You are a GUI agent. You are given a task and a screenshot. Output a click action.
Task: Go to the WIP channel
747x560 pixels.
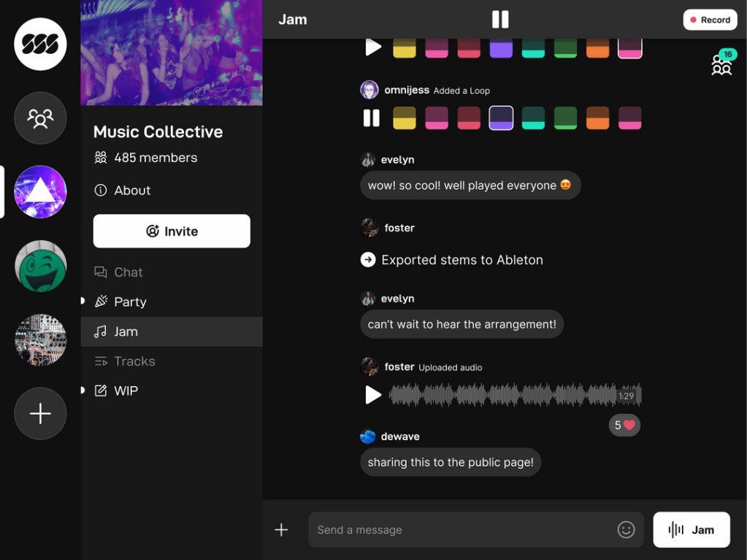(x=126, y=391)
